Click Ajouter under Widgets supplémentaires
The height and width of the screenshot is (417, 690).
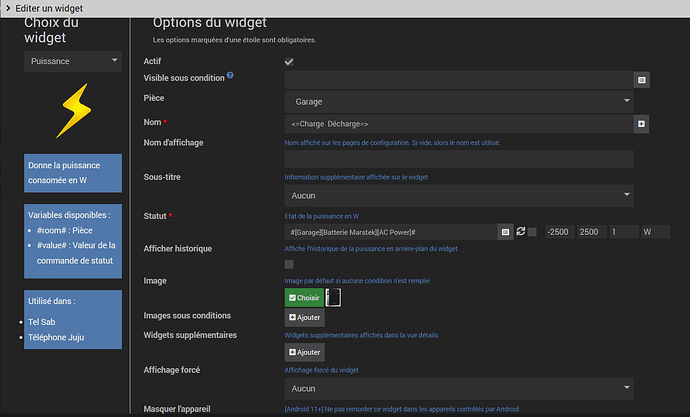point(305,352)
